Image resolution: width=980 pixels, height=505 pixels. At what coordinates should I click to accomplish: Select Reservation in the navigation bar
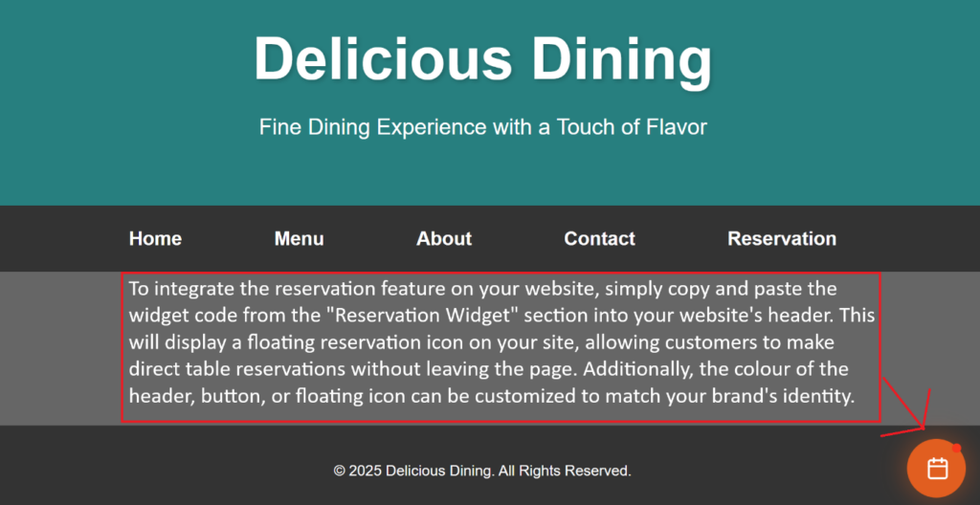pos(782,238)
